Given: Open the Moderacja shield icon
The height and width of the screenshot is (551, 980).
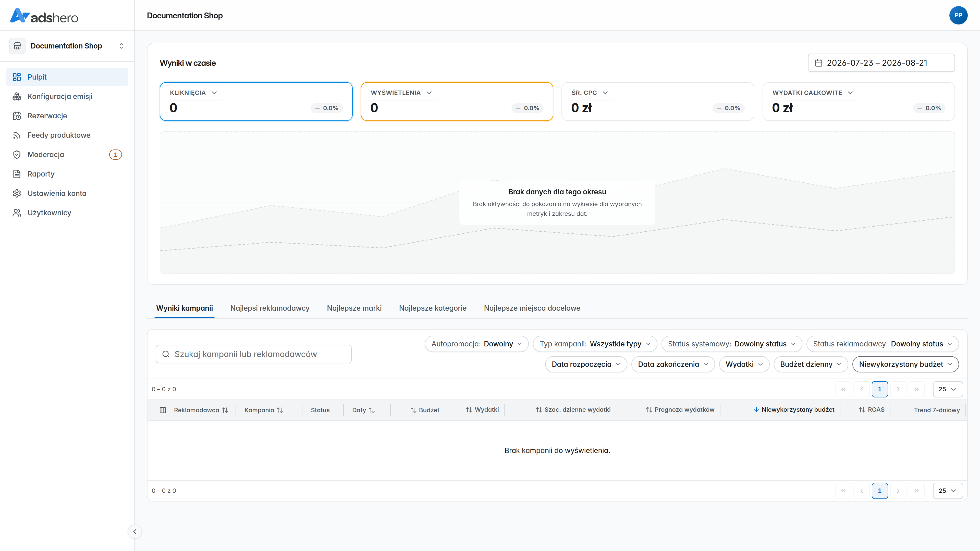Looking at the screenshot, I should click(17, 155).
